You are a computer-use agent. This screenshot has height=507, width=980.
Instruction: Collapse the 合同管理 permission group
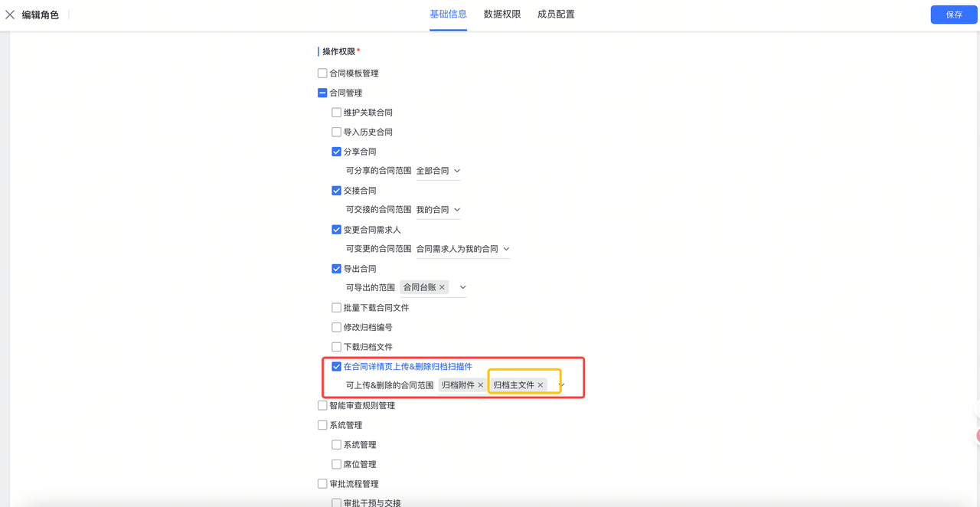322,92
